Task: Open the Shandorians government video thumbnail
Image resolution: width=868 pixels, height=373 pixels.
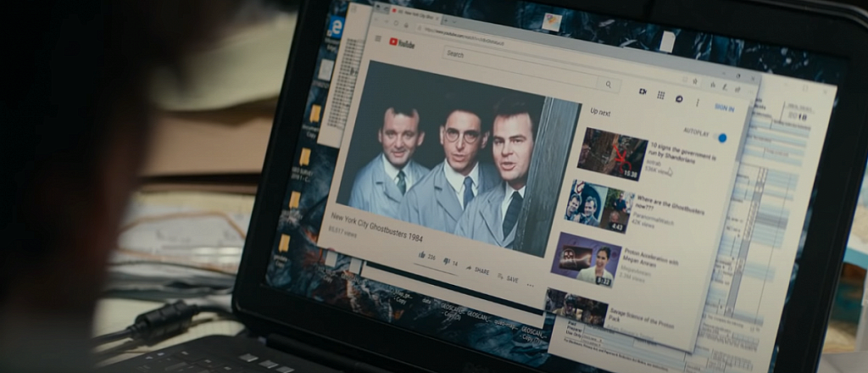Action: [612, 153]
